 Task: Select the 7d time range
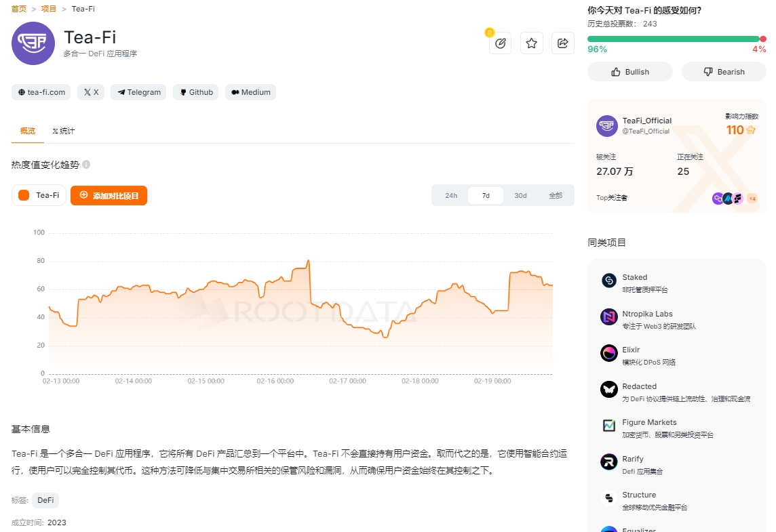tap(486, 195)
